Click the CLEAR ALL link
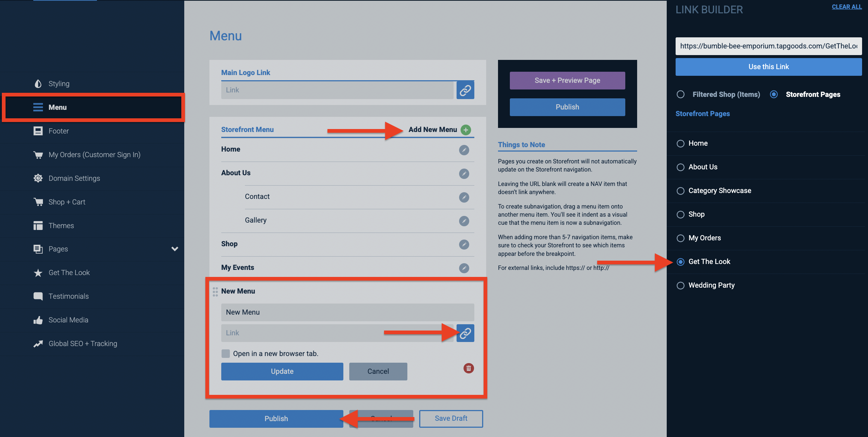This screenshot has width=868, height=437. tap(847, 7)
